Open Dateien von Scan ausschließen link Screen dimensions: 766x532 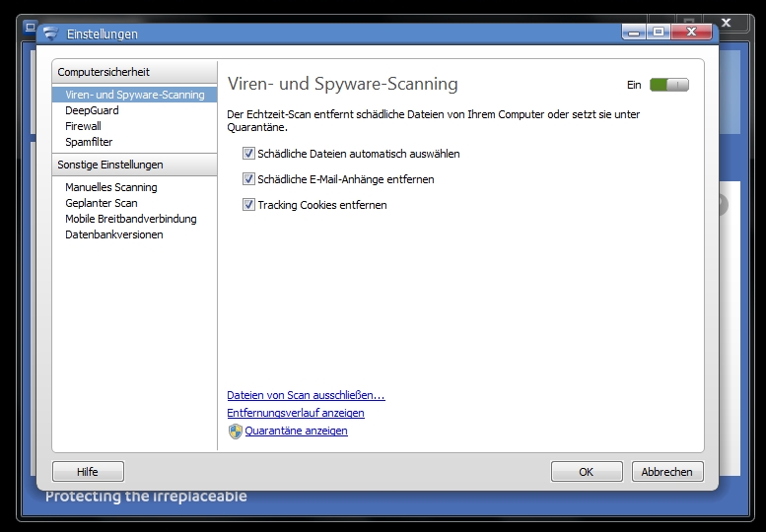pyautogui.click(x=306, y=395)
